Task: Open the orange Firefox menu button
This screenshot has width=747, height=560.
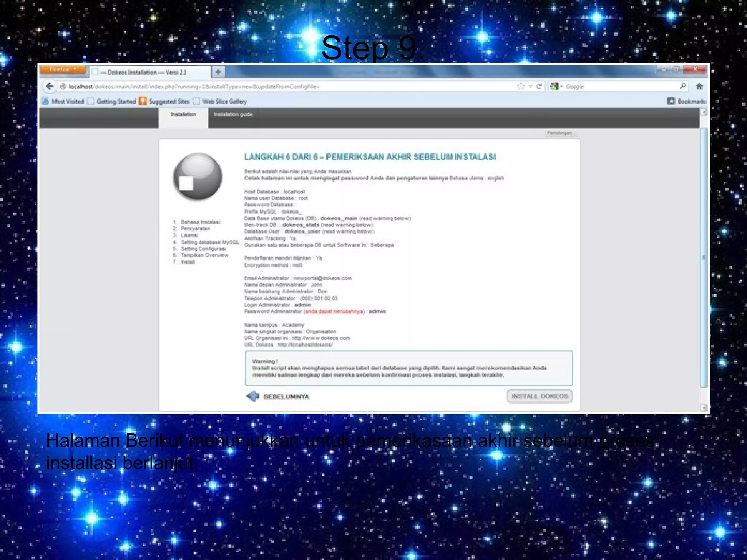Action: [x=63, y=70]
